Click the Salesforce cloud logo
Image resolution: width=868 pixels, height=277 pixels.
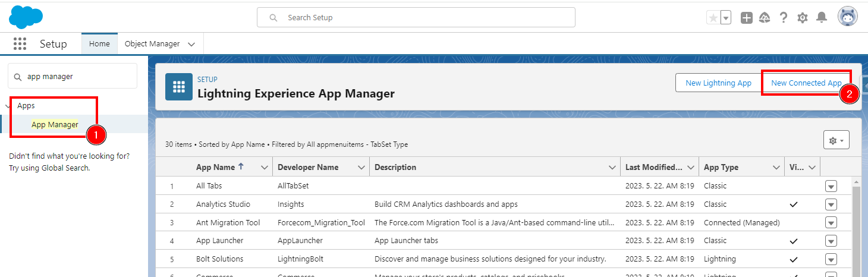coord(26,17)
